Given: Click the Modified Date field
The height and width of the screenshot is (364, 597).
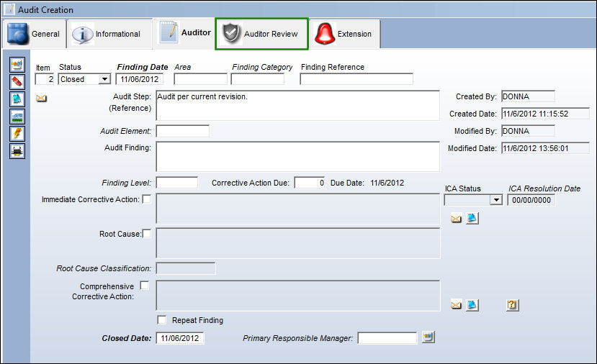Looking at the screenshot, I should coord(545,148).
